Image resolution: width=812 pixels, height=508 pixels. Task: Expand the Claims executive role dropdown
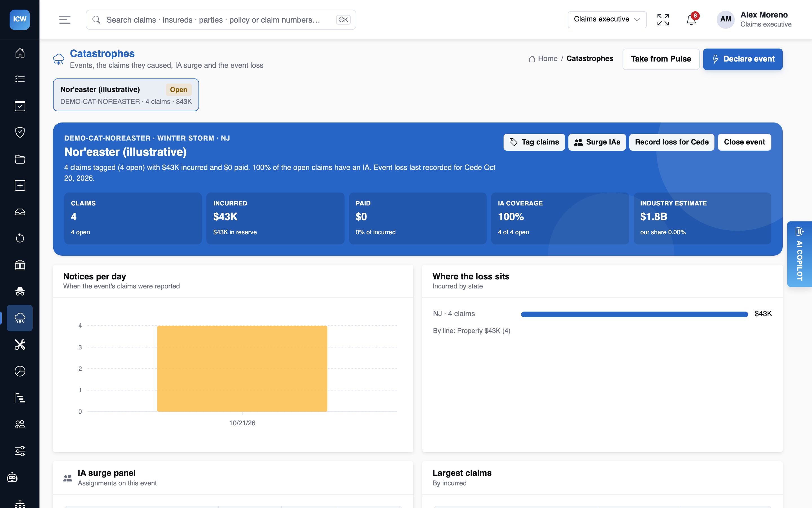click(x=607, y=19)
